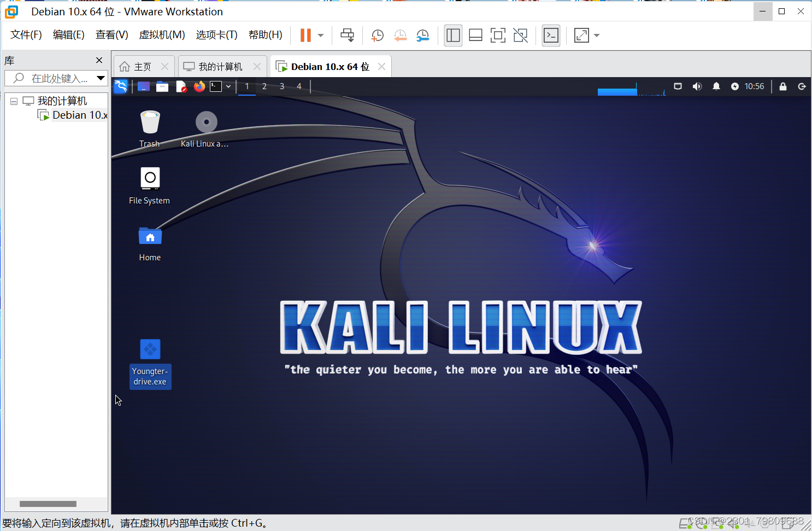
Task: Launch Firefox from Kali panel
Action: coord(199,86)
